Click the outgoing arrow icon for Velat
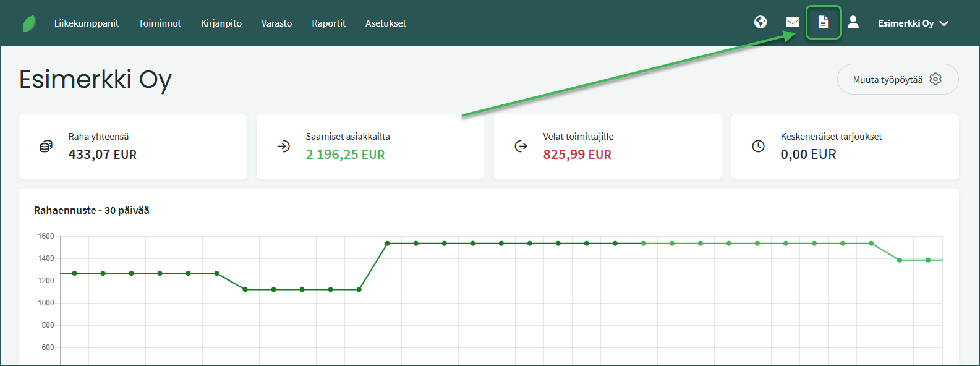The image size is (980, 366). point(521,147)
